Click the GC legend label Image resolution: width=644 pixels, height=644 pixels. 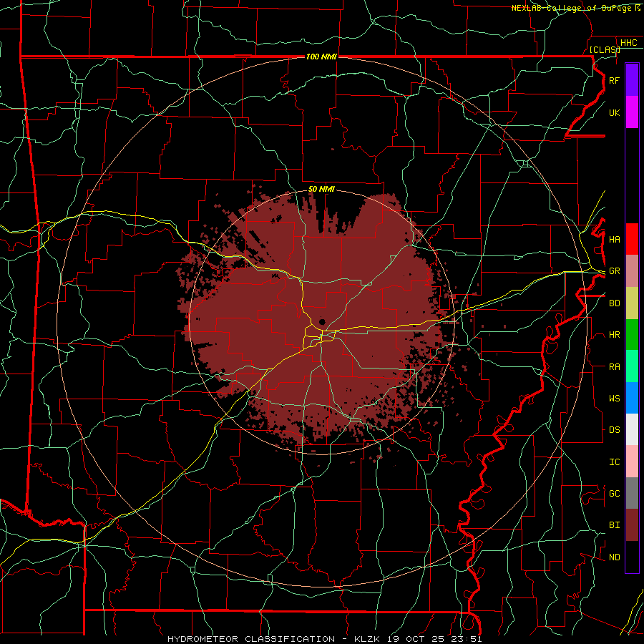(x=614, y=494)
